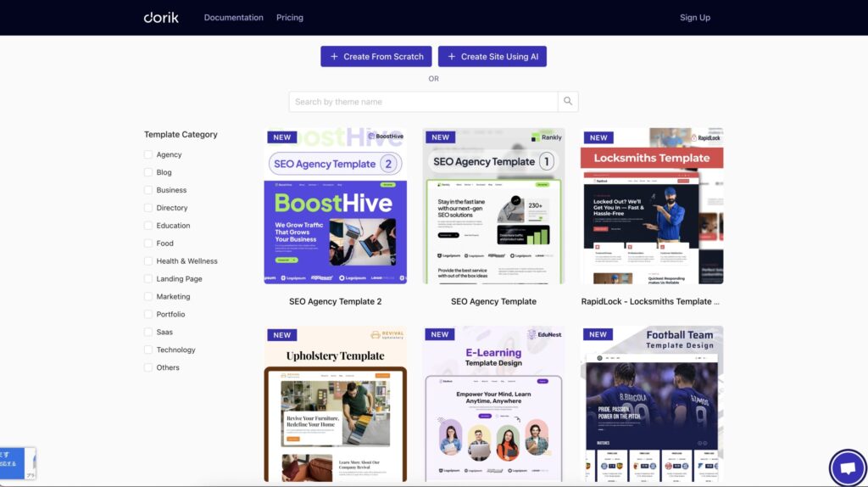This screenshot has height=487, width=868.
Task: Check the Others category checkbox
Action: [148, 367]
